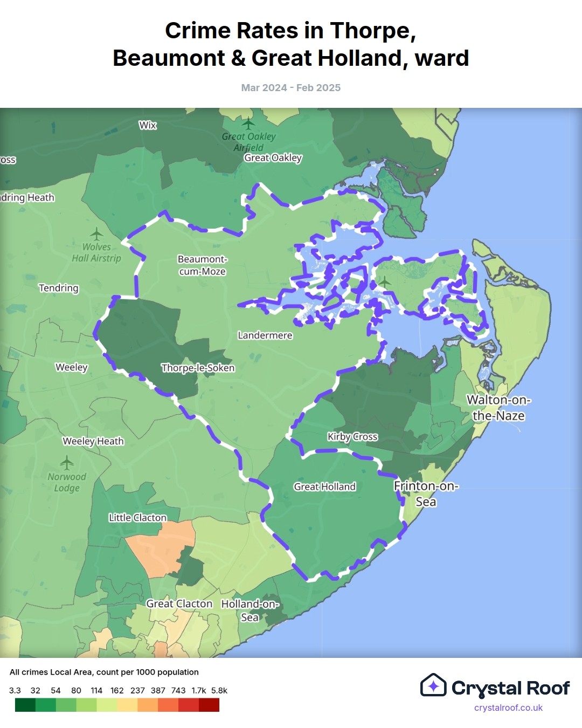Click the Beaumont-cum-Moze map label
The height and width of the screenshot is (728, 582).
click(202, 265)
